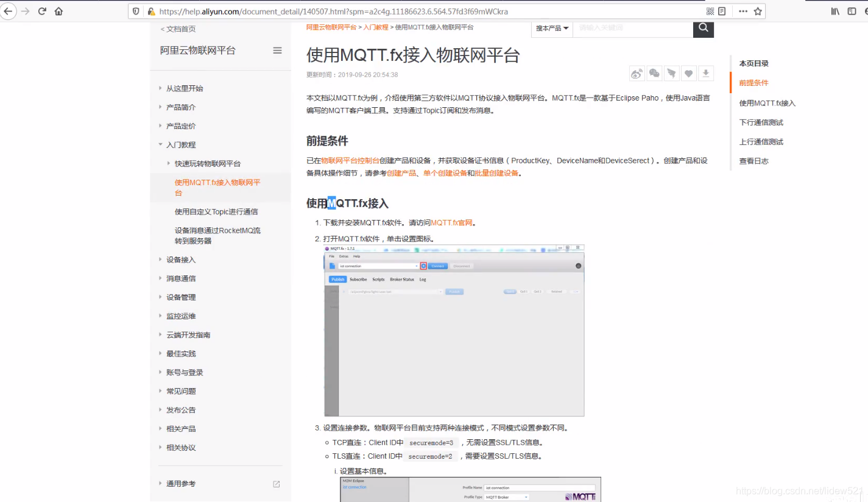Jump to 下行通信测试 in page contents
Image resolution: width=868 pixels, height=502 pixels.
point(761,122)
